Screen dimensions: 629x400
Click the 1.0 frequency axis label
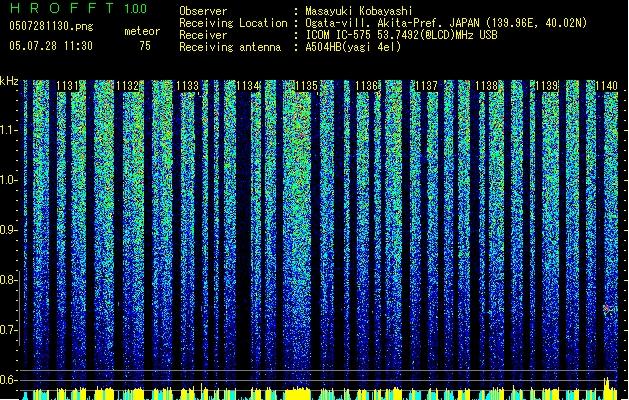[x=9, y=180]
